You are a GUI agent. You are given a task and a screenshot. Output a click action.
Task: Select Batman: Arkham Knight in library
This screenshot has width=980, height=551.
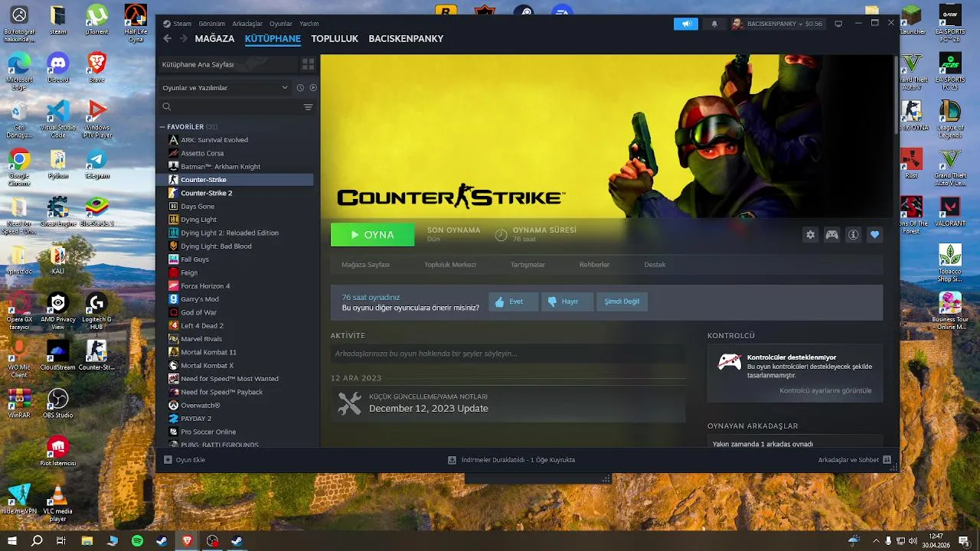[x=234, y=166]
